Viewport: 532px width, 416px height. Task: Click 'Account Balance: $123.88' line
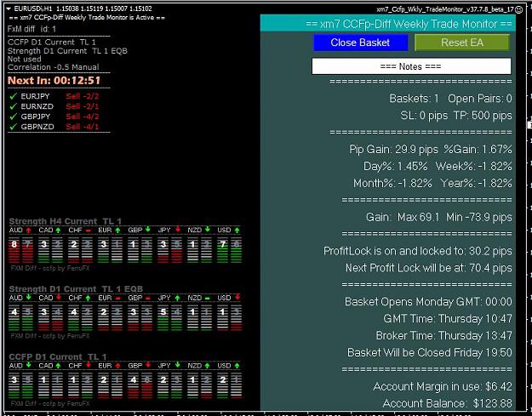447,403
